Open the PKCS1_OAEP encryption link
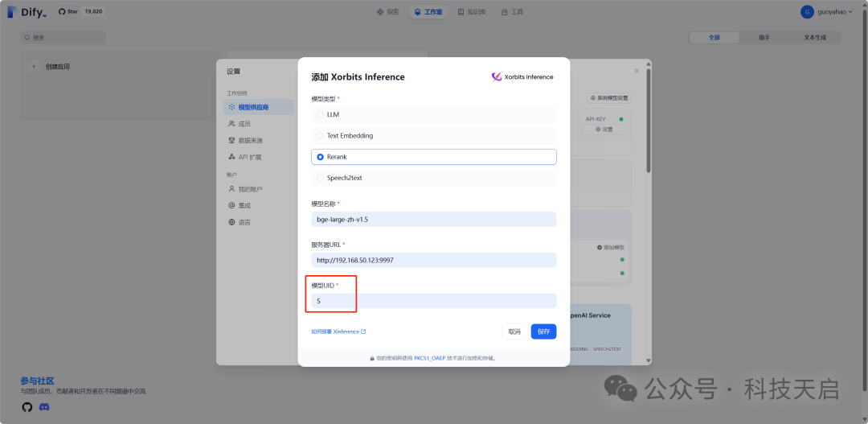This screenshot has width=868, height=424. pos(429,358)
